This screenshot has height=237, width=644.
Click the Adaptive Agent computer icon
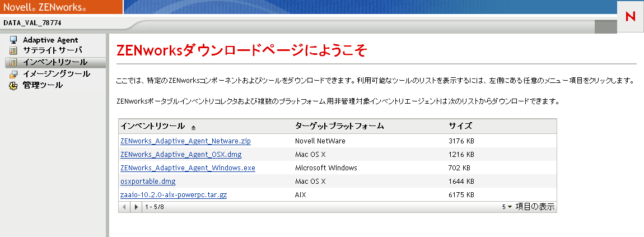[13, 40]
